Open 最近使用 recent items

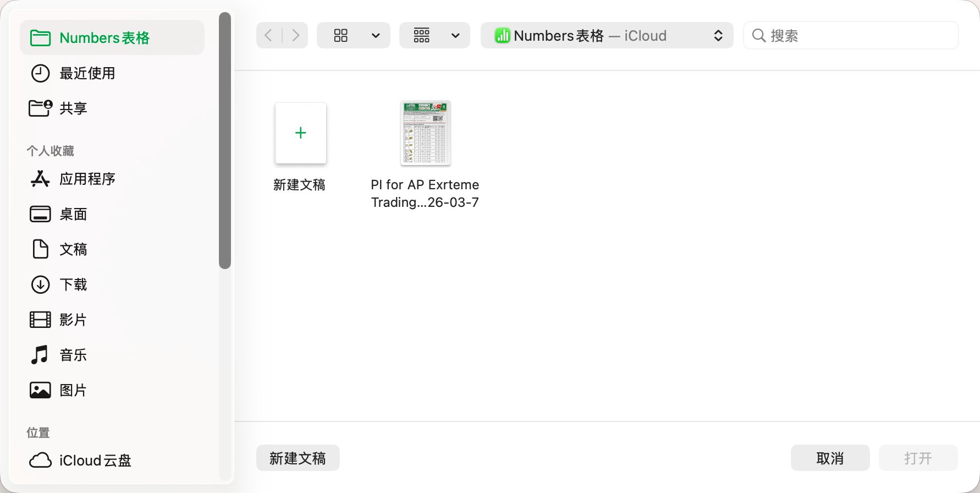point(87,73)
